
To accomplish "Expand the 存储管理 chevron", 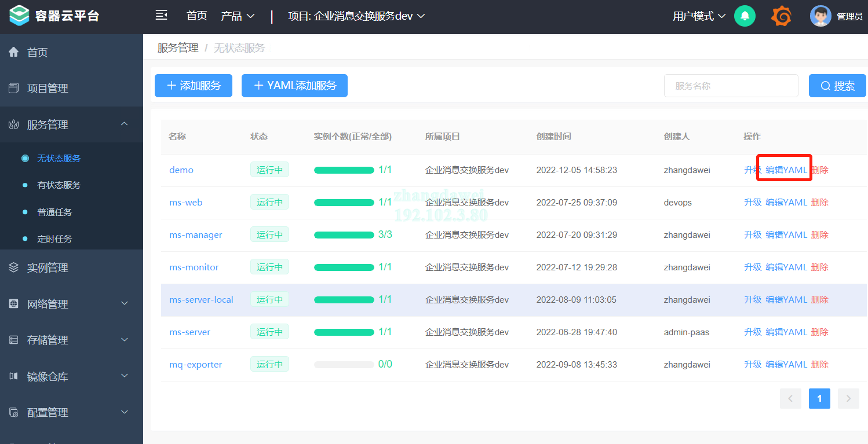I will click(x=124, y=340).
